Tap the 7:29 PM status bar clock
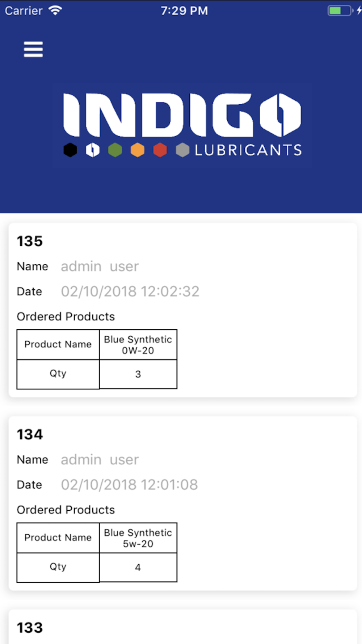 (x=184, y=11)
